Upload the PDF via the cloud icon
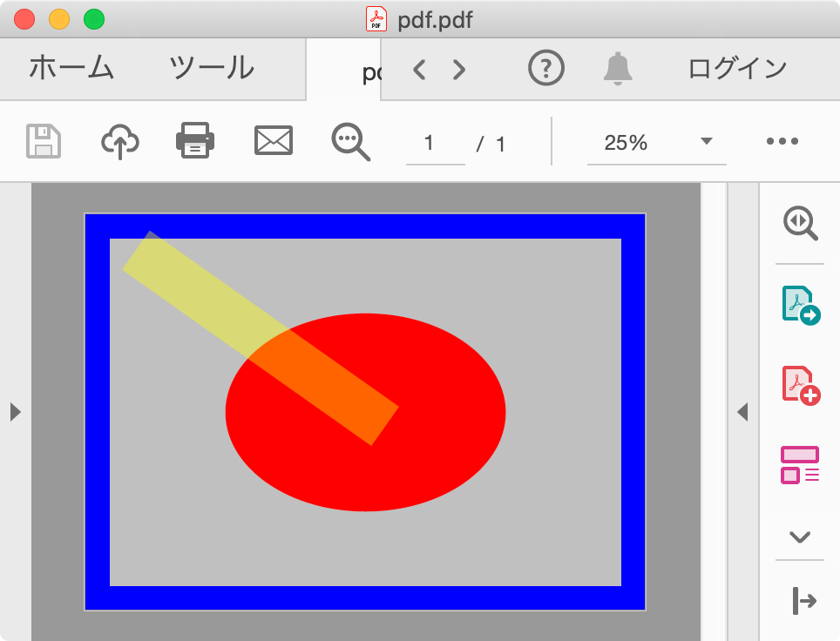The height and width of the screenshot is (641, 840). coord(119,140)
